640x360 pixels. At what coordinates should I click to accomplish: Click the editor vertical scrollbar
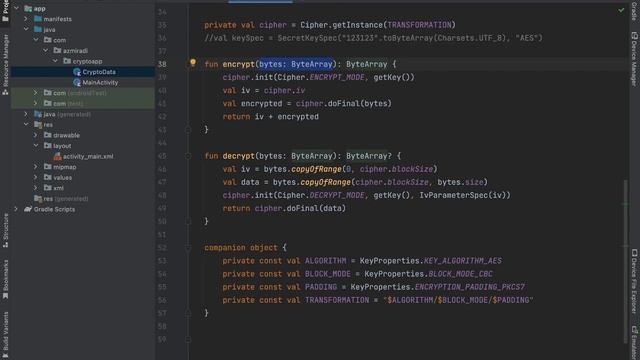(625, 261)
